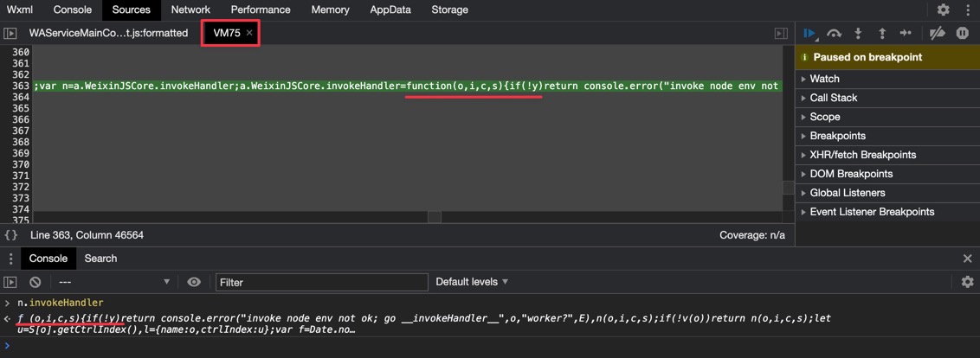
Task: Toggle Deactivate breakpoints icon
Action: tap(937, 33)
